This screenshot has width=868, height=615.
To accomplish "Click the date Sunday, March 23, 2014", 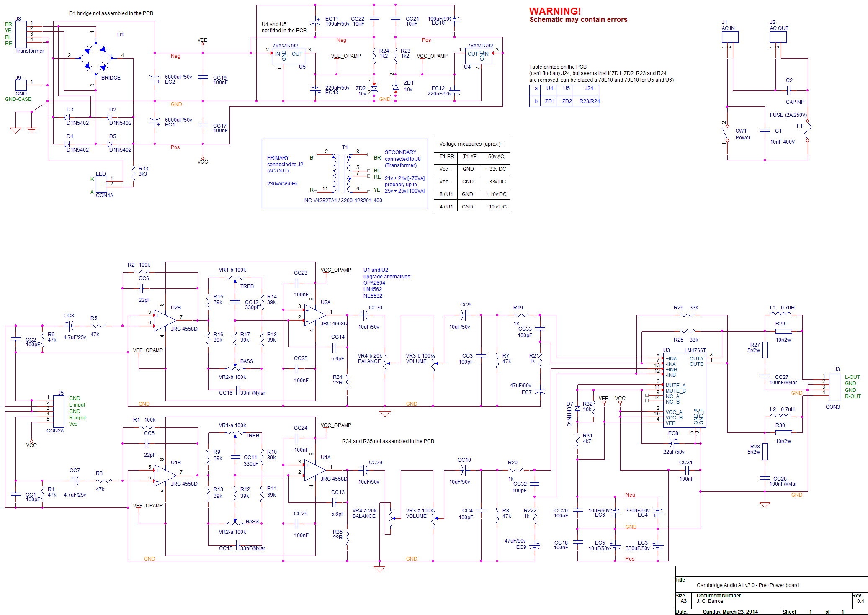I will pyautogui.click(x=730, y=612).
